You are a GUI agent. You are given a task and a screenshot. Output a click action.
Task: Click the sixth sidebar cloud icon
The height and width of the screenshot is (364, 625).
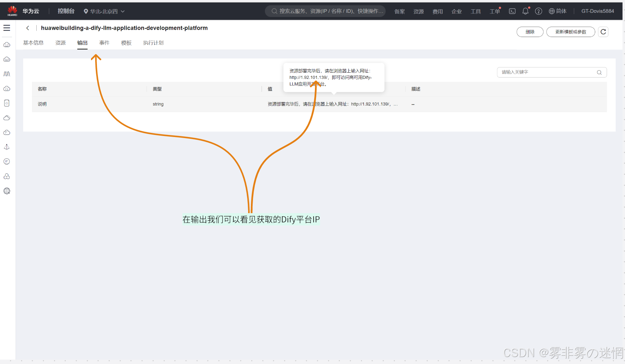click(x=7, y=118)
